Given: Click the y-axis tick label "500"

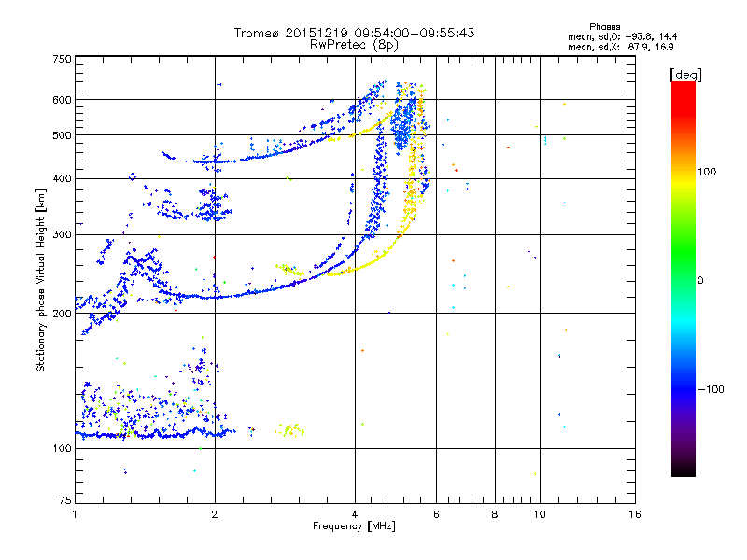Looking at the screenshot, I should (62, 135).
